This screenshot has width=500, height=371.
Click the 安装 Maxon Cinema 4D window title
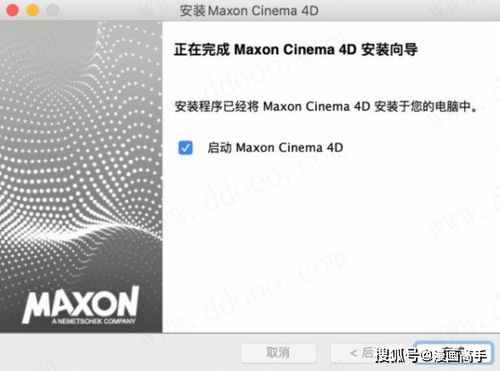[x=249, y=11]
